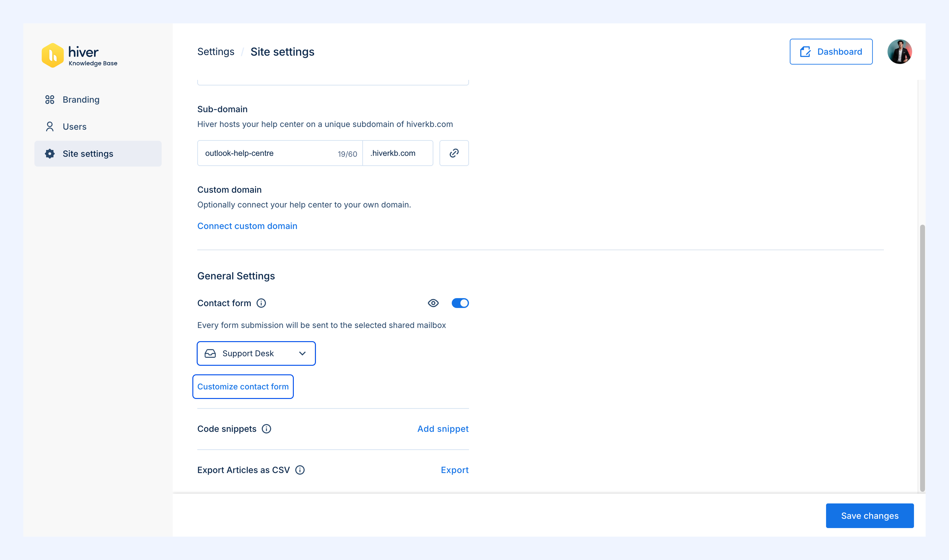Preview contact form with eye icon
The width and height of the screenshot is (949, 560).
tap(433, 303)
